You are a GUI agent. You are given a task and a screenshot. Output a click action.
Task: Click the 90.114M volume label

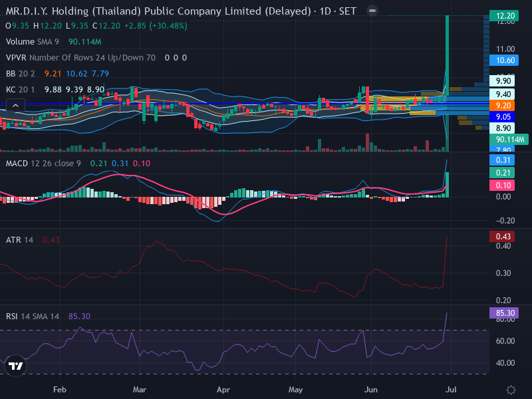point(509,140)
